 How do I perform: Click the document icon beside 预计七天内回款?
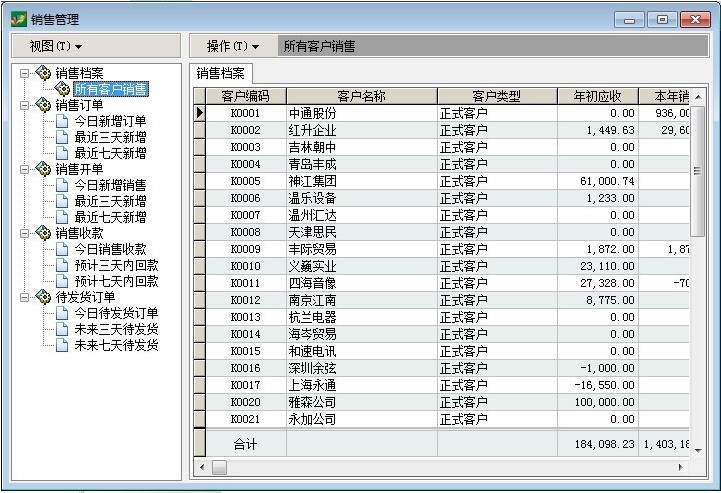(x=62, y=281)
